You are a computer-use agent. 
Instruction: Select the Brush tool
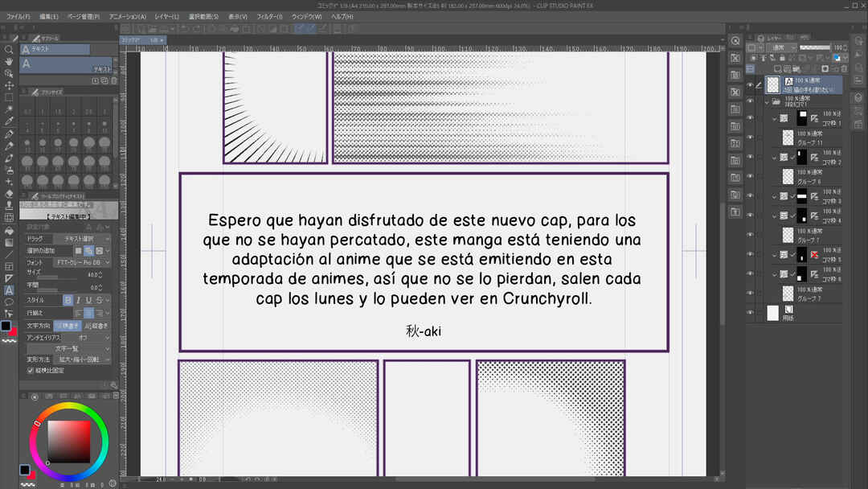(9, 158)
